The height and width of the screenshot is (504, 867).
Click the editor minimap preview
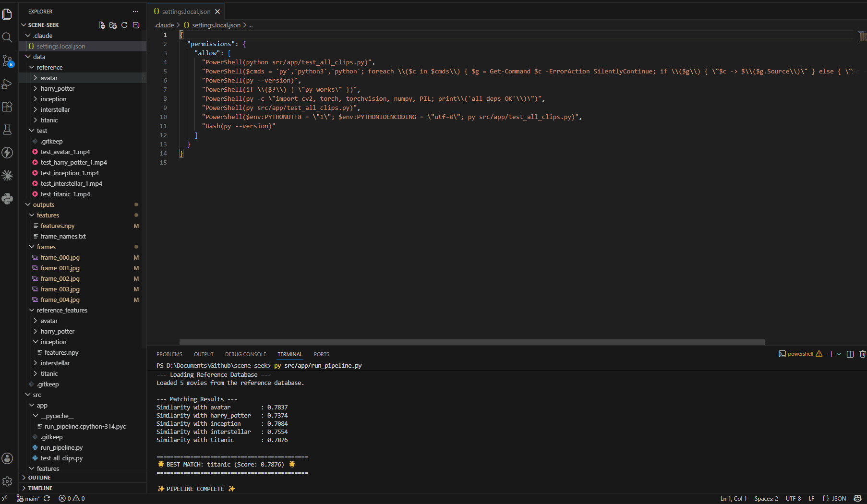click(x=862, y=36)
